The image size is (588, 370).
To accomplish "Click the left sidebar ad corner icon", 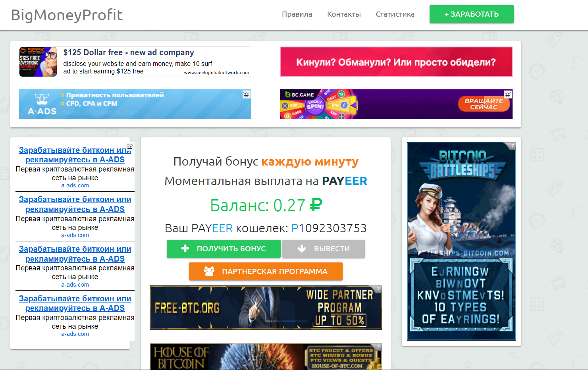I will click(x=129, y=146).
